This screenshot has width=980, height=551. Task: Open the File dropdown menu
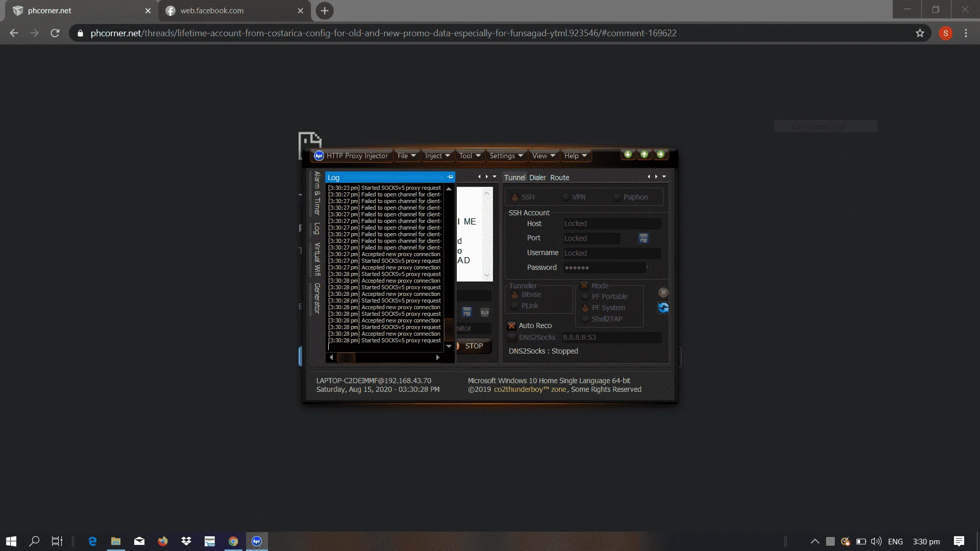(407, 156)
